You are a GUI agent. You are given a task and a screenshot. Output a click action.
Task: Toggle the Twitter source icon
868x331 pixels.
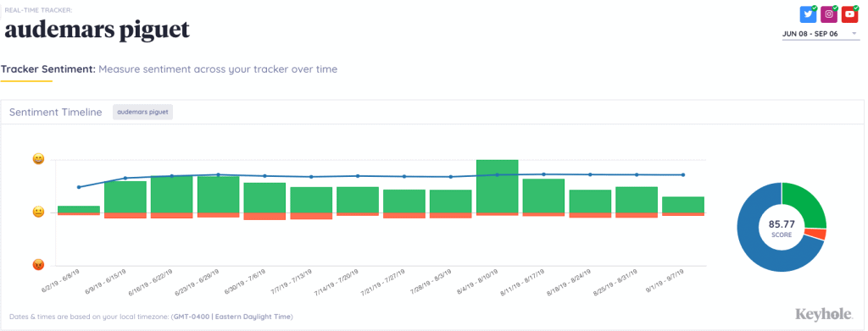click(808, 14)
